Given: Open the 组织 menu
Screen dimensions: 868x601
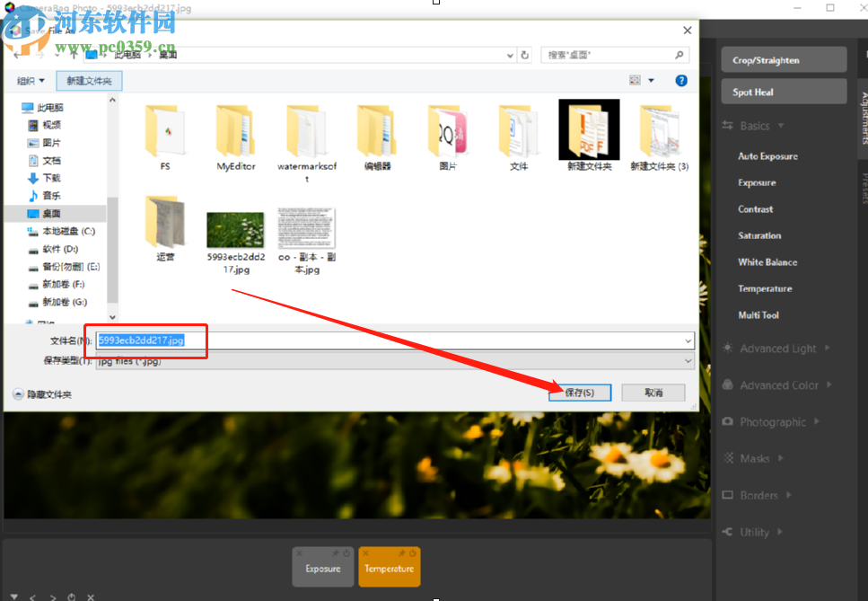Looking at the screenshot, I should pos(30,81).
